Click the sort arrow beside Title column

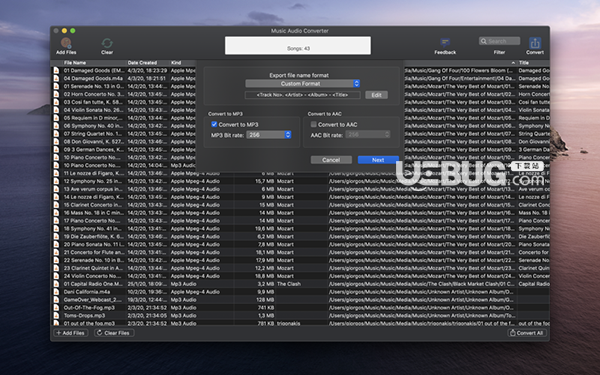coord(513,63)
